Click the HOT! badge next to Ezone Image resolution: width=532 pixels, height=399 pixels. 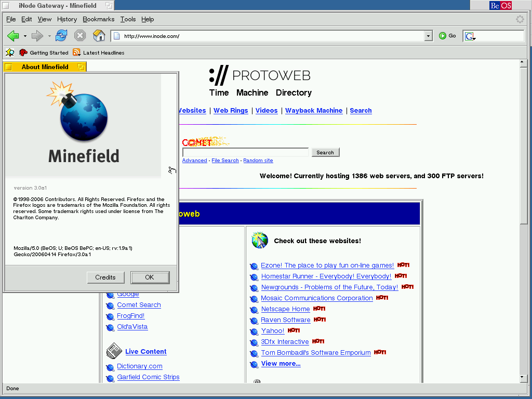click(x=403, y=265)
